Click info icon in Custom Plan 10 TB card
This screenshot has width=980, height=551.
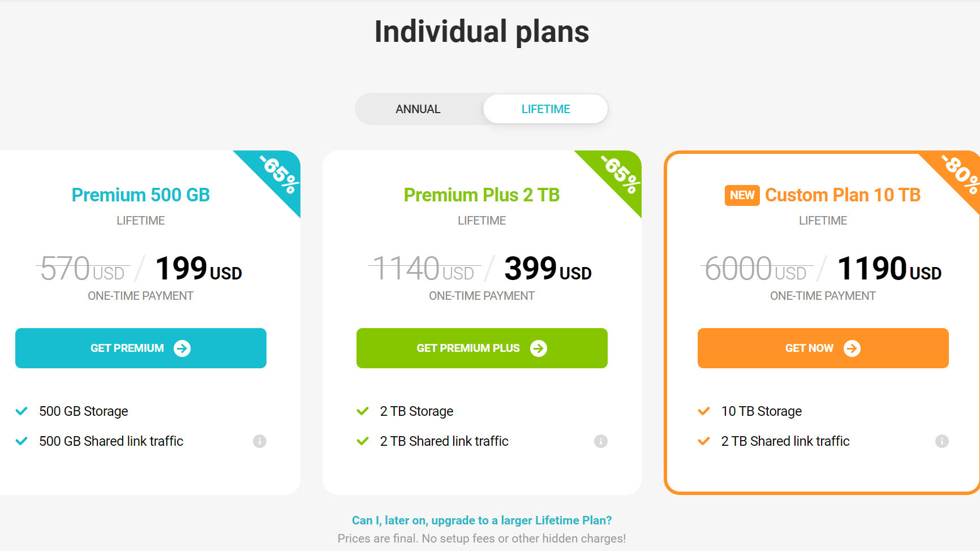(942, 441)
